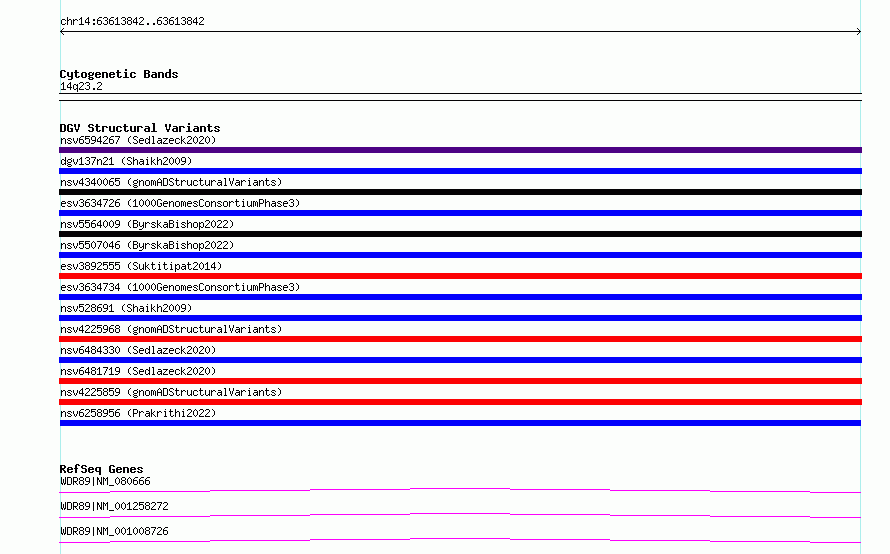Click the blue dgv137n21 variant bar
The height and width of the screenshot is (554, 890).
click(460, 171)
